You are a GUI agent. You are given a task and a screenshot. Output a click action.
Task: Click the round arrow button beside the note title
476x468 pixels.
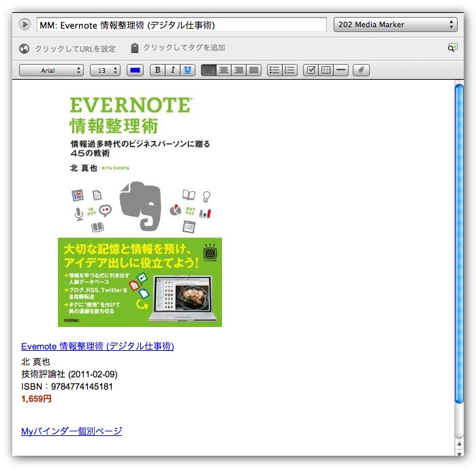coord(25,25)
